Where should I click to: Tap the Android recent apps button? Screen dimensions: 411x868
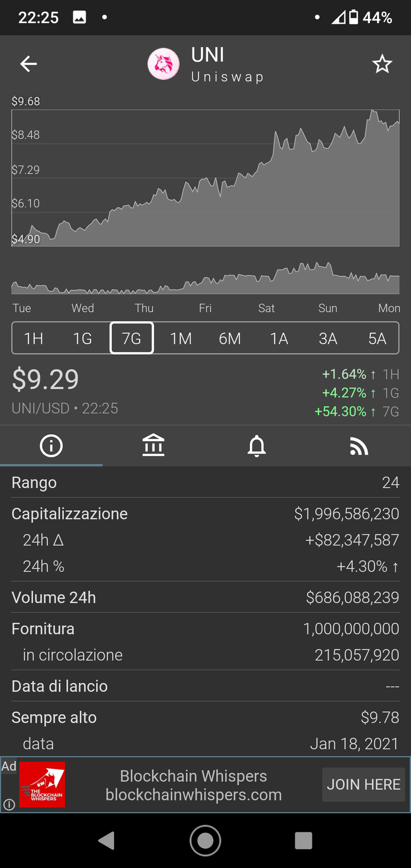point(303,840)
